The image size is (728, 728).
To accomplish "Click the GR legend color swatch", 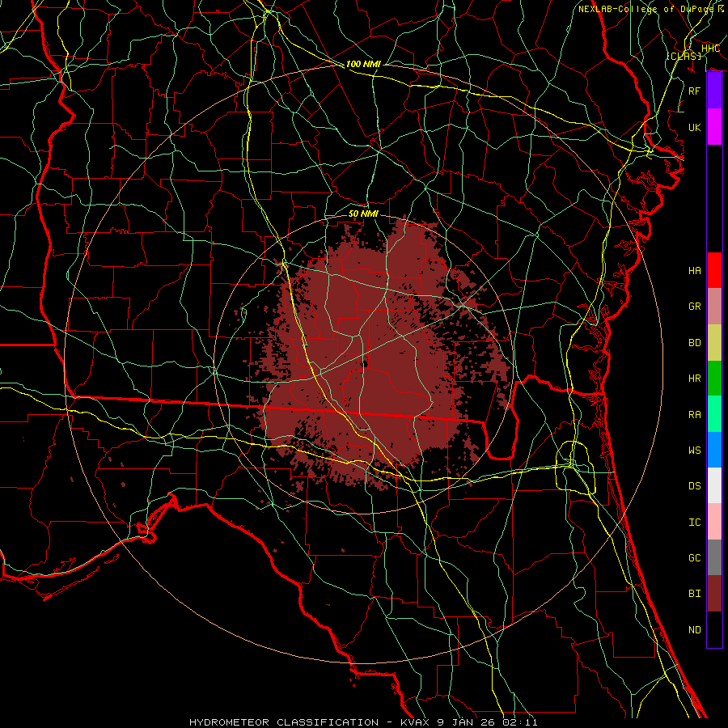I will (714, 306).
